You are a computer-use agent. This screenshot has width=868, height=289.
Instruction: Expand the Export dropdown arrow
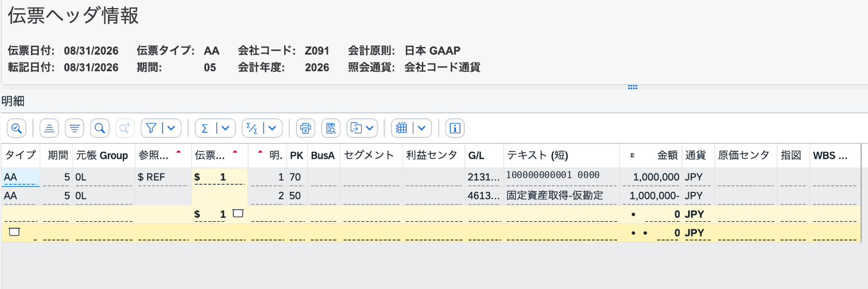click(x=370, y=128)
